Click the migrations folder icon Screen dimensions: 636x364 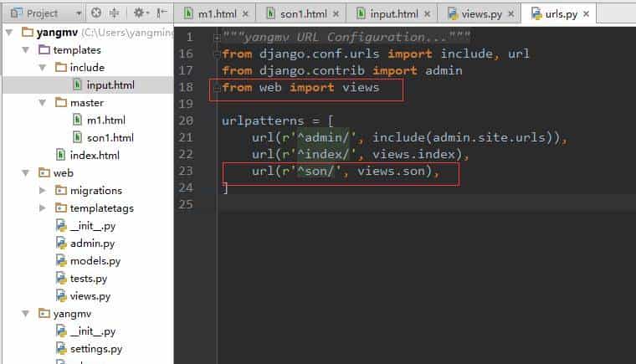point(61,190)
